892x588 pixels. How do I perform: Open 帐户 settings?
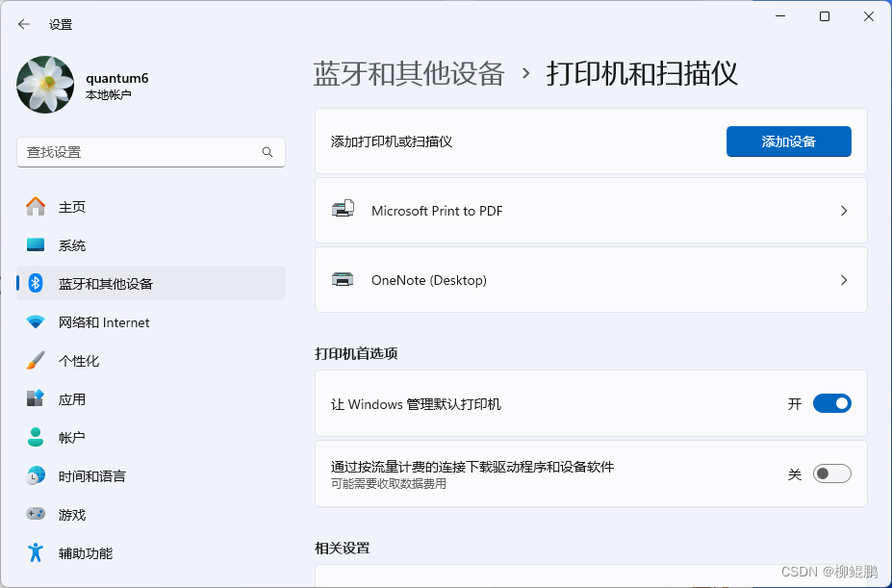[x=151, y=437]
